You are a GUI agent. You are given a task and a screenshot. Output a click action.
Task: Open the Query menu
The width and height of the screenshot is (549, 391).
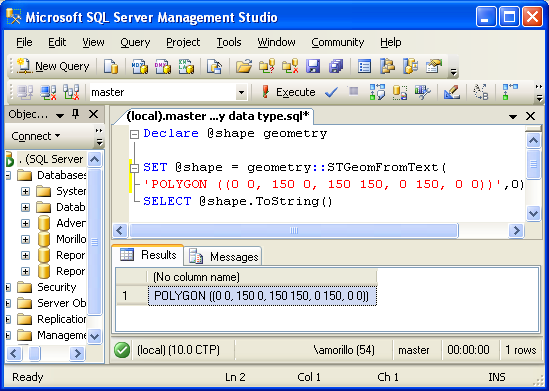[x=135, y=42]
